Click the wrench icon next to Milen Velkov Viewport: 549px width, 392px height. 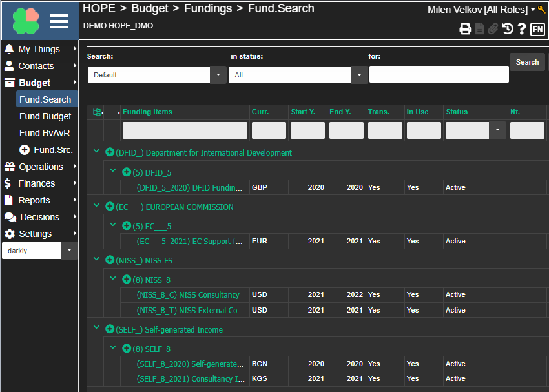(543, 9)
